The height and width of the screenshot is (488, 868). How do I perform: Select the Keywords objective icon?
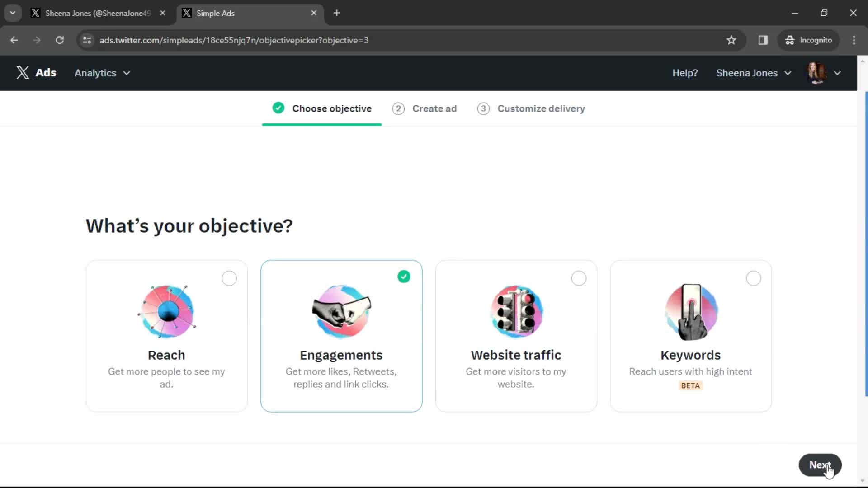click(691, 311)
